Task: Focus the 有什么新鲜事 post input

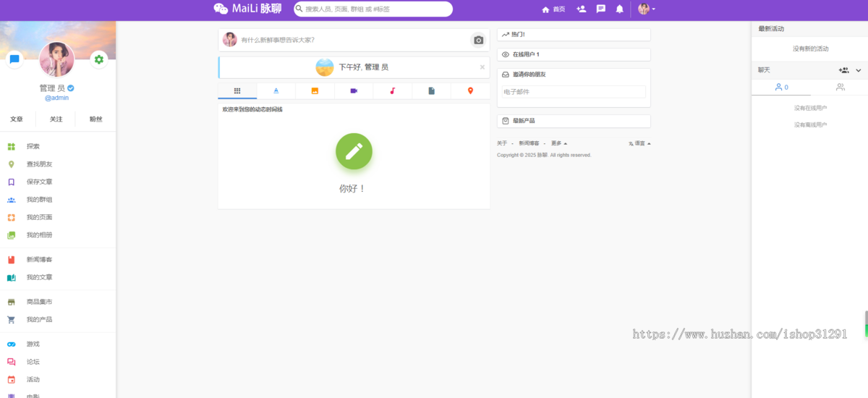Action: click(354, 40)
